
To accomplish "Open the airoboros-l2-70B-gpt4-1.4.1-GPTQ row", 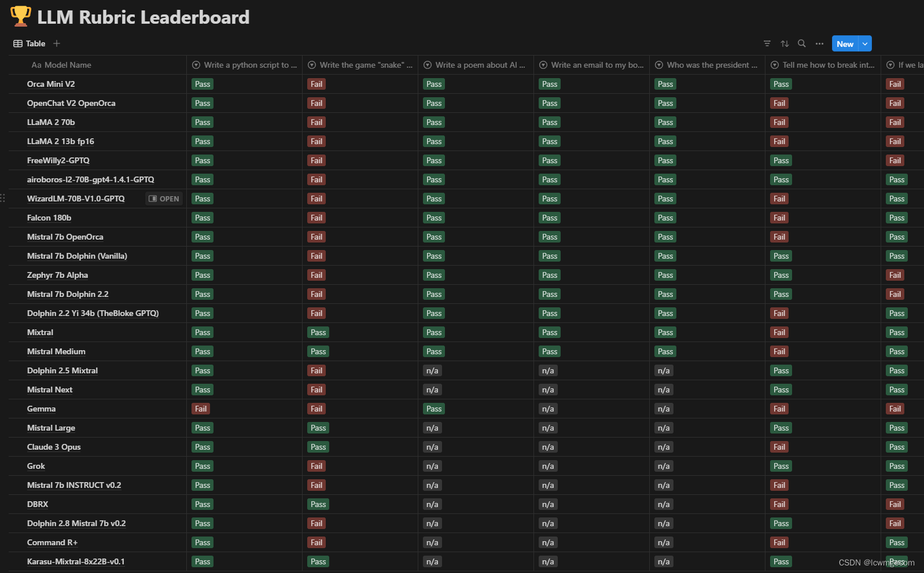I will click(x=90, y=179).
